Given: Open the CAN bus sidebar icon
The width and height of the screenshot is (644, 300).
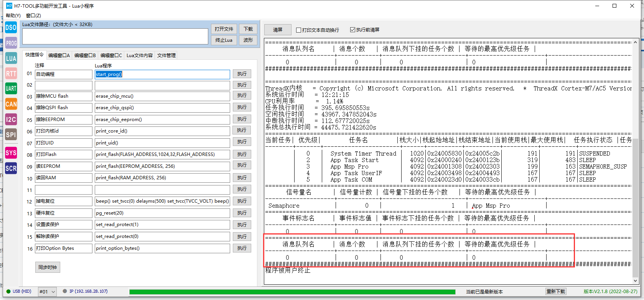Looking at the screenshot, I should pyautogui.click(x=11, y=104).
